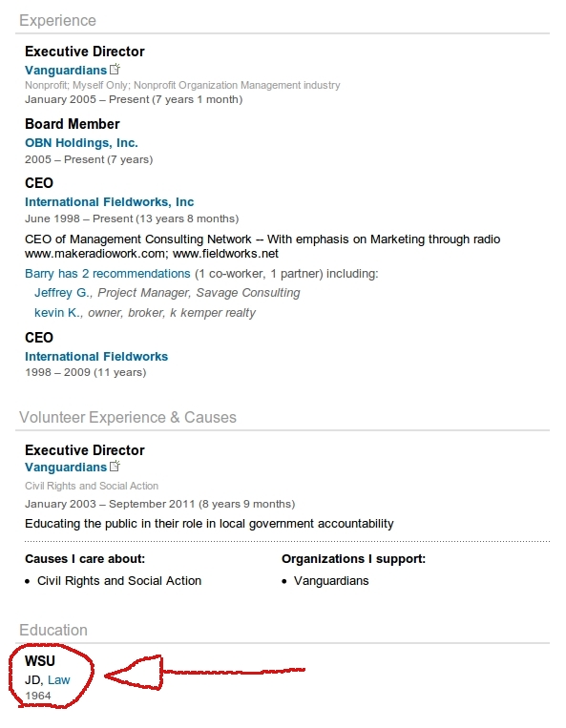The height and width of the screenshot is (728, 566).
Task: Click Vanguardians under Organizations I support
Action: pyautogui.click(x=331, y=581)
